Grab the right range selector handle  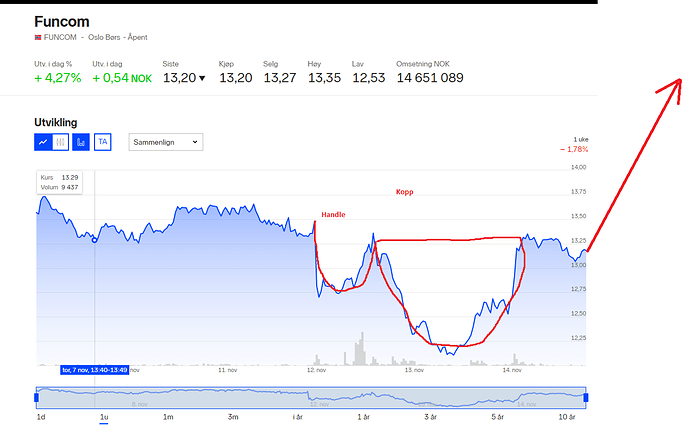(586, 398)
